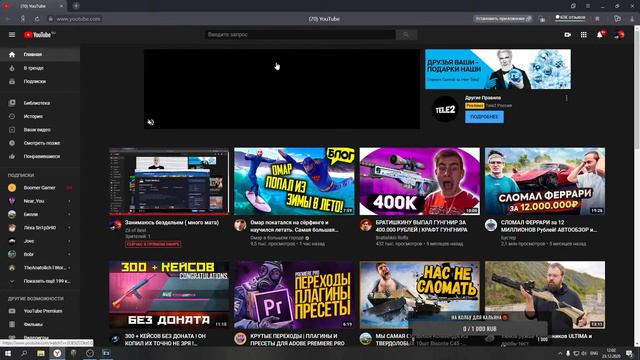This screenshot has width=640, height=360.
Task: Open the Windows Start menu
Action: [8, 353]
